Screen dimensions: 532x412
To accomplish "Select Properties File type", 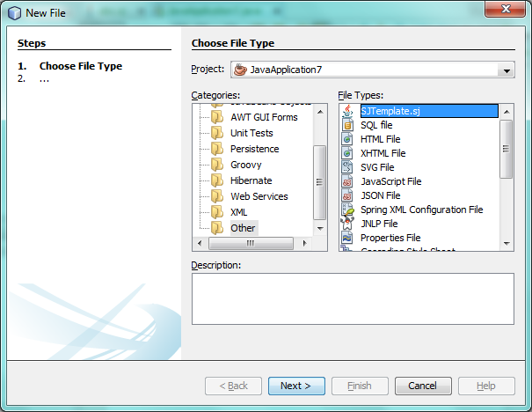I will click(x=390, y=238).
